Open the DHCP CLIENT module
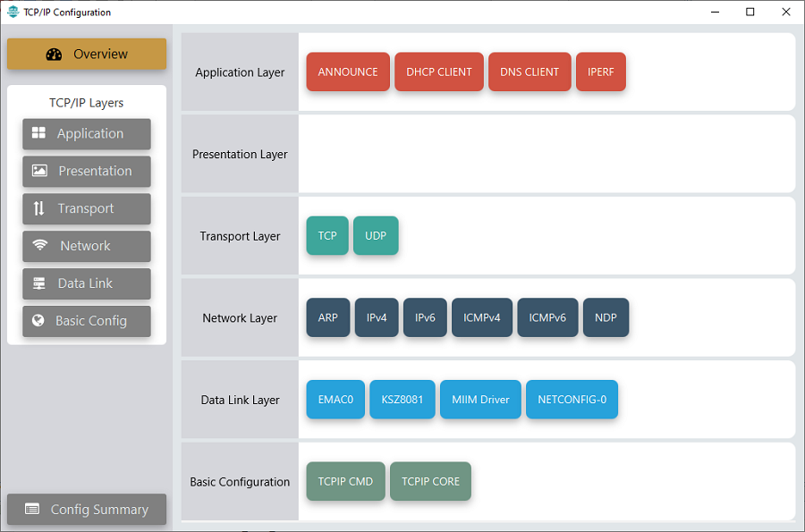 pyautogui.click(x=439, y=72)
